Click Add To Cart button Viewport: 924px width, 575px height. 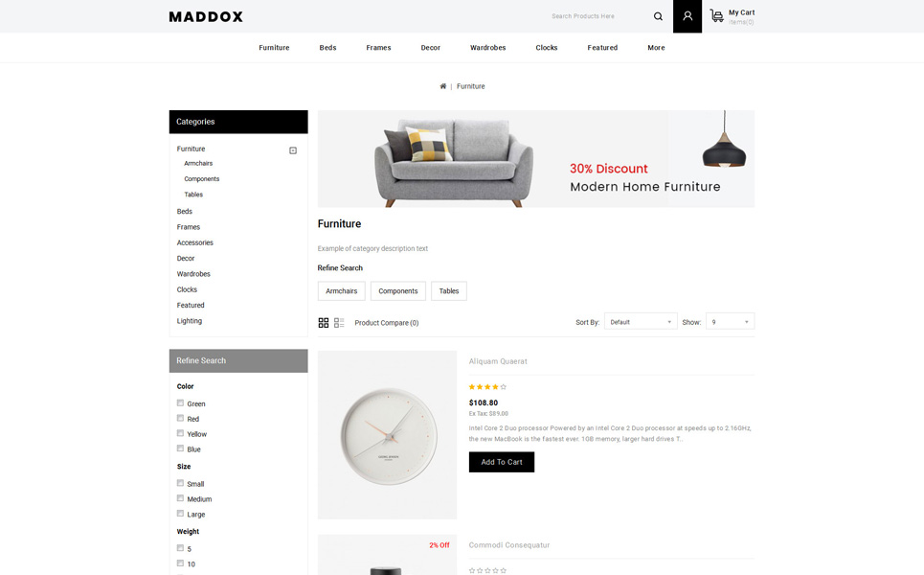point(502,462)
